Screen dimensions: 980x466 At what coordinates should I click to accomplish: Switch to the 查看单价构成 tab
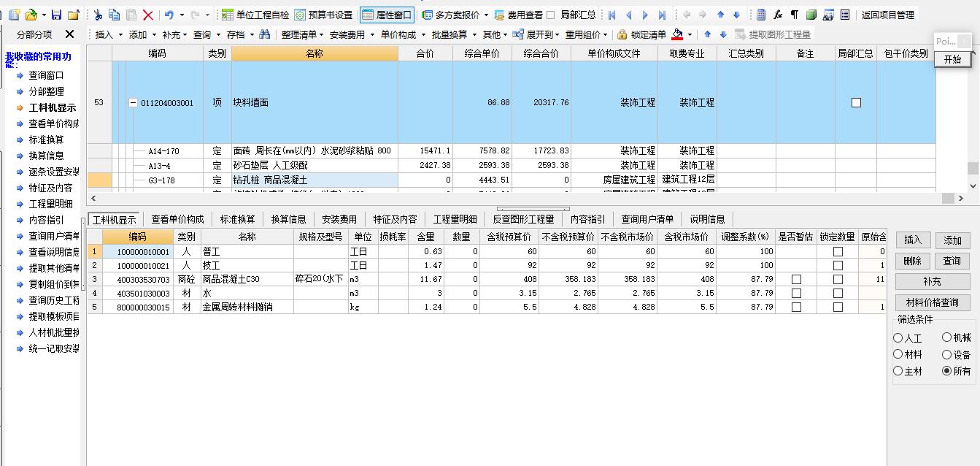click(x=177, y=219)
